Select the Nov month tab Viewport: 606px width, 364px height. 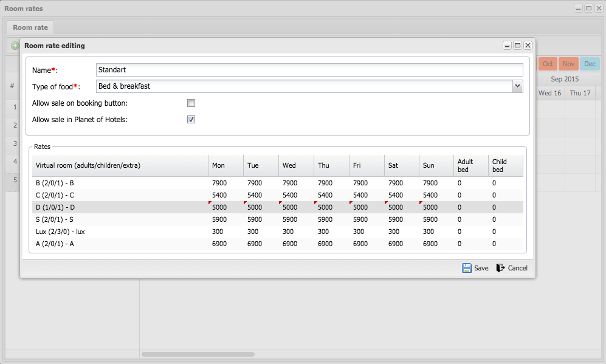click(568, 64)
